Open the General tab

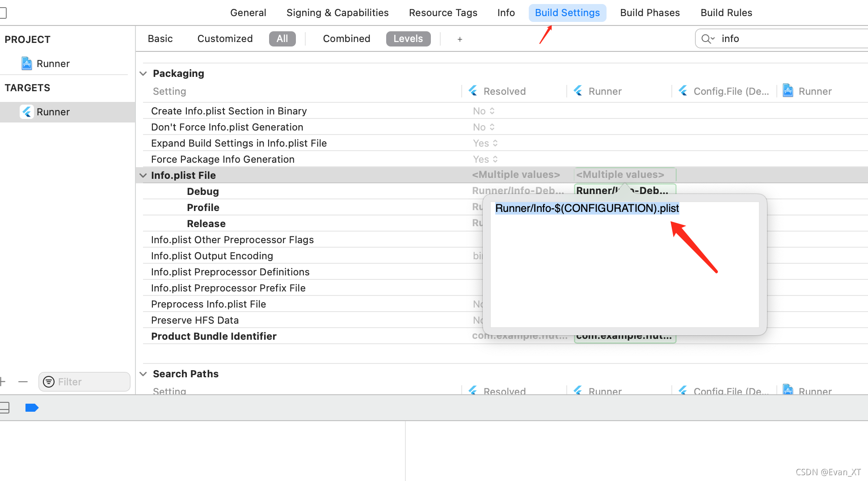tap(248, 13)
